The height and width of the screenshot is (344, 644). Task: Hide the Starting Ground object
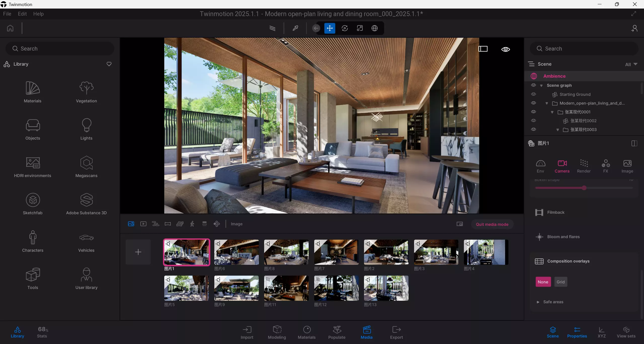coord(533,94)
